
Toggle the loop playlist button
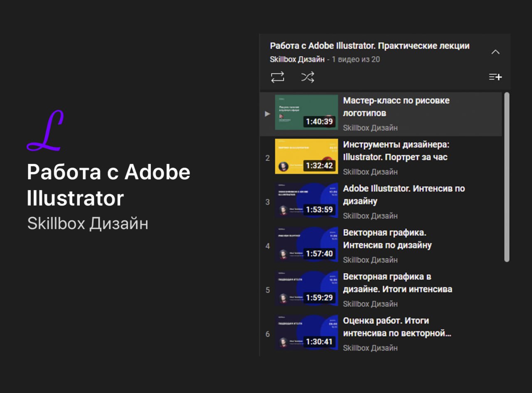pyautogui.click(x=278, y=77)
